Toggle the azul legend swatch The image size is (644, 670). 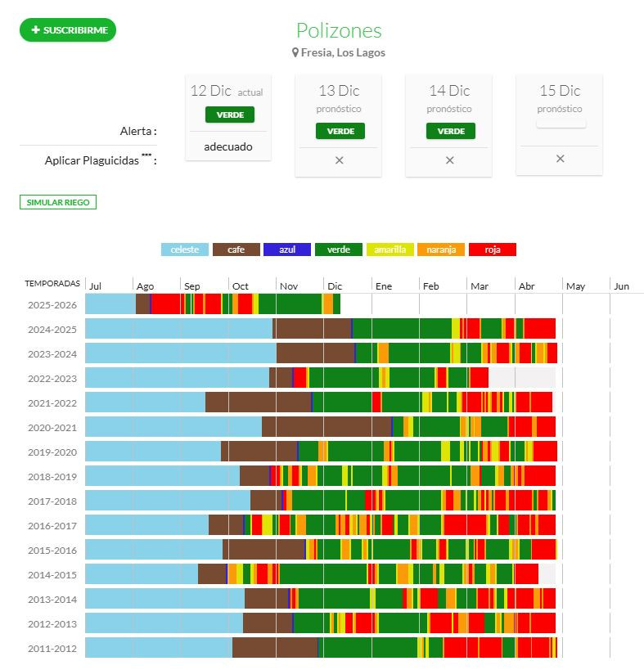[x=287, y=250]
